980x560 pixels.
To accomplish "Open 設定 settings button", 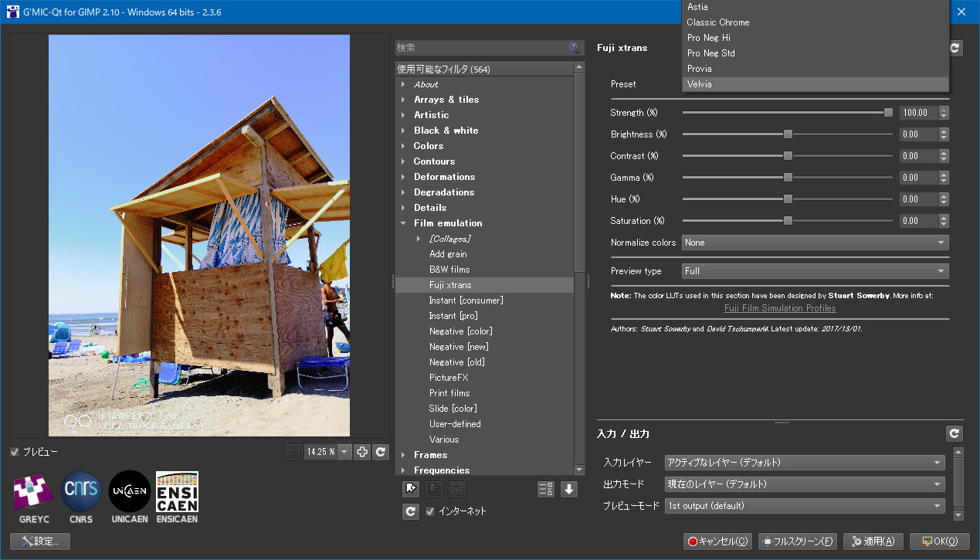I will pyautogui.click(x=40, y=541).
